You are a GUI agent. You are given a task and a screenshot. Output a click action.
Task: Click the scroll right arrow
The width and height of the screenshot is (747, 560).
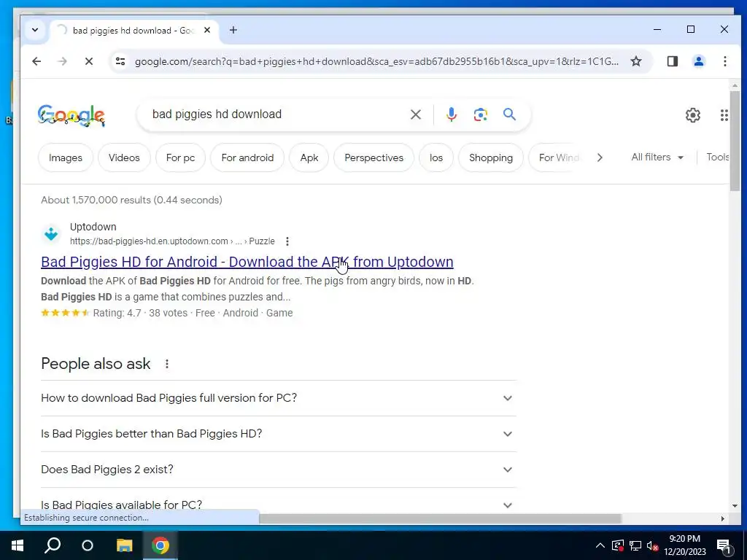[x=722, y=518]
